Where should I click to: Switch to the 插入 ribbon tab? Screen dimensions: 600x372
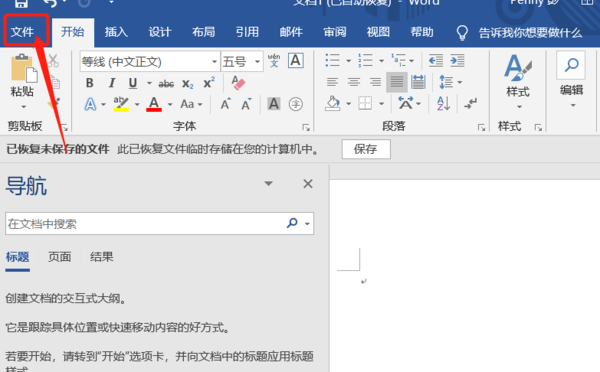(116, 32)
